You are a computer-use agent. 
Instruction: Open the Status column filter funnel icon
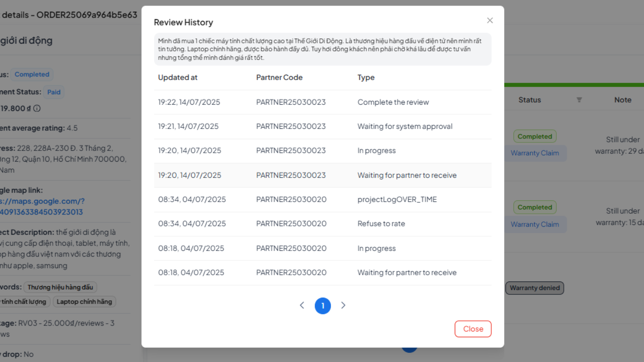[580, 100]
